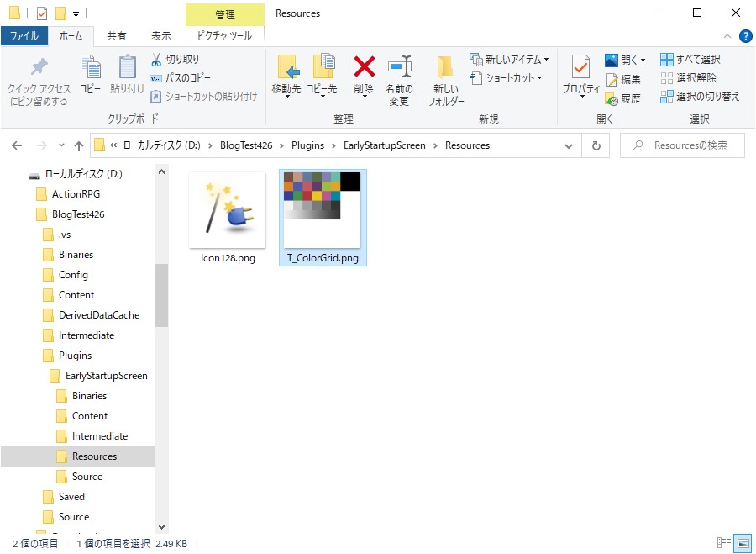This screenshot has height=554, width=756.
Task: Open the New item (新しいアイテム) dropdown
Action: click(509, 60)
